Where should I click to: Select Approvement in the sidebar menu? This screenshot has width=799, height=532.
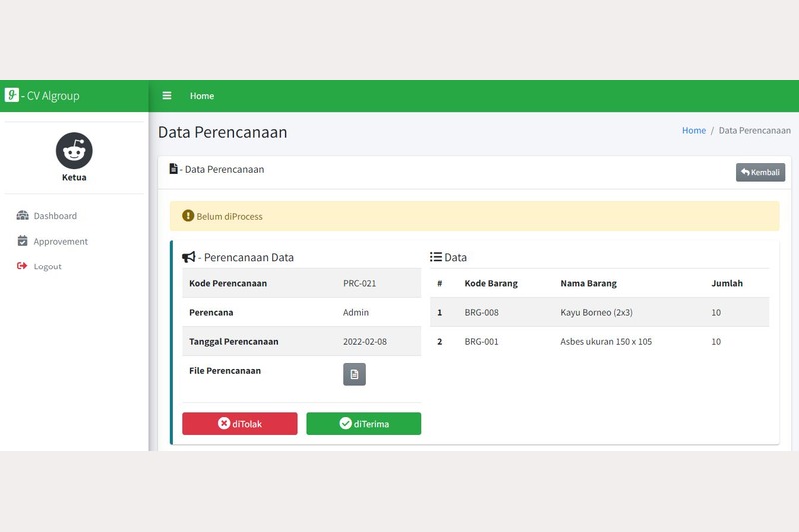pyautogui.click(x=60, y=241)
